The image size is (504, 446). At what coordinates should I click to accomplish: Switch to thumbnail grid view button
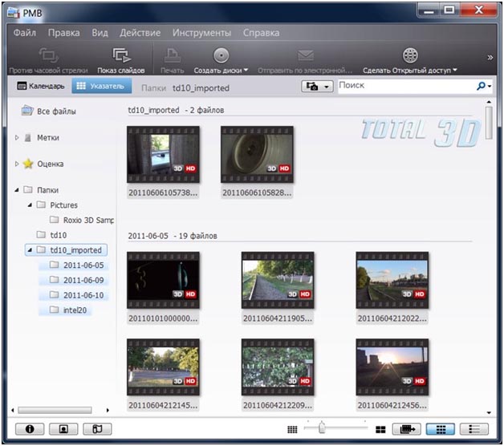point(441,429)
